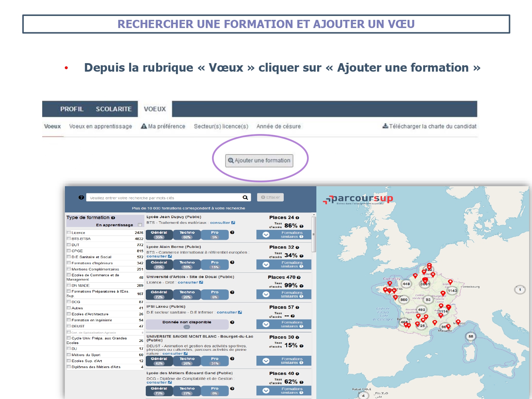Click info icon beside Places 24
Image resolution: width=532 pixels, height=399 pixels.
point(297,218)
